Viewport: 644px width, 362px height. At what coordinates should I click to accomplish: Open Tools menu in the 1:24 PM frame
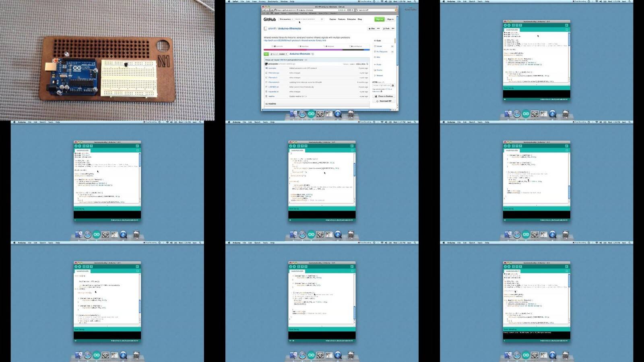coord(480,243)
